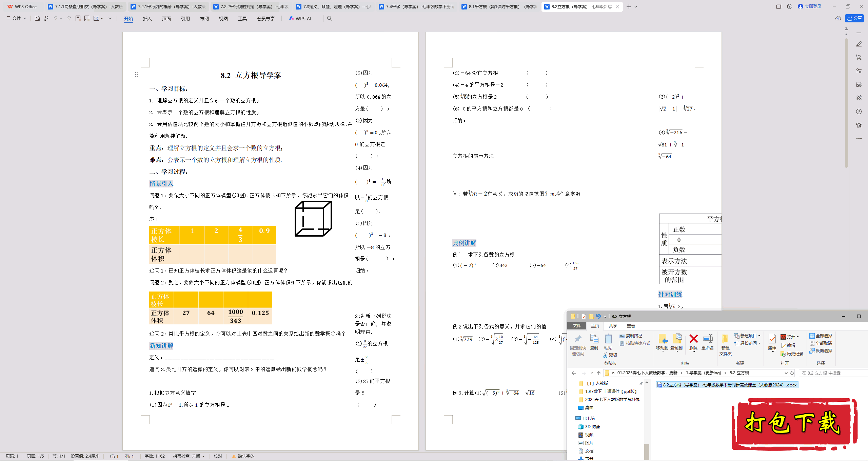Click 1.导学案 breadcrumb in address bar

pos(703,373)
